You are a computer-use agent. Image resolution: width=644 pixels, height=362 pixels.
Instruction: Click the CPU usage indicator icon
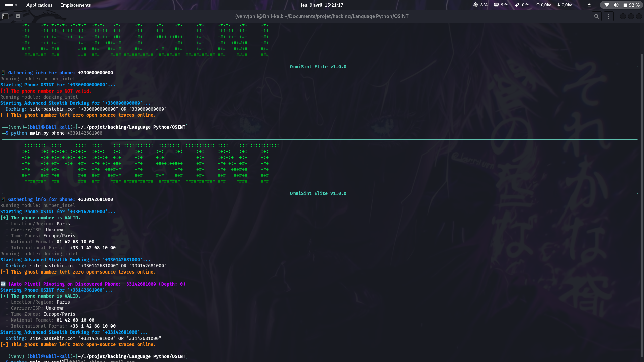click(x=475, y=5)
